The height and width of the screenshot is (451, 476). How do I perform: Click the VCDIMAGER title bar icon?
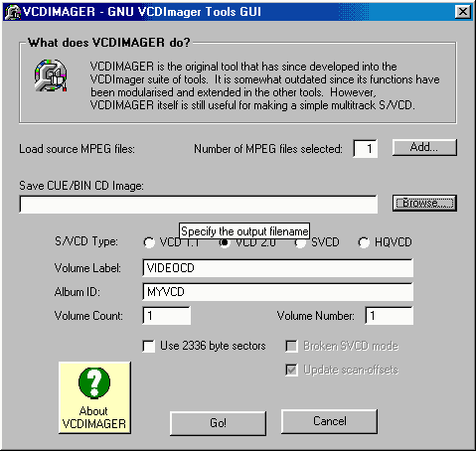[x=13, y=12]
